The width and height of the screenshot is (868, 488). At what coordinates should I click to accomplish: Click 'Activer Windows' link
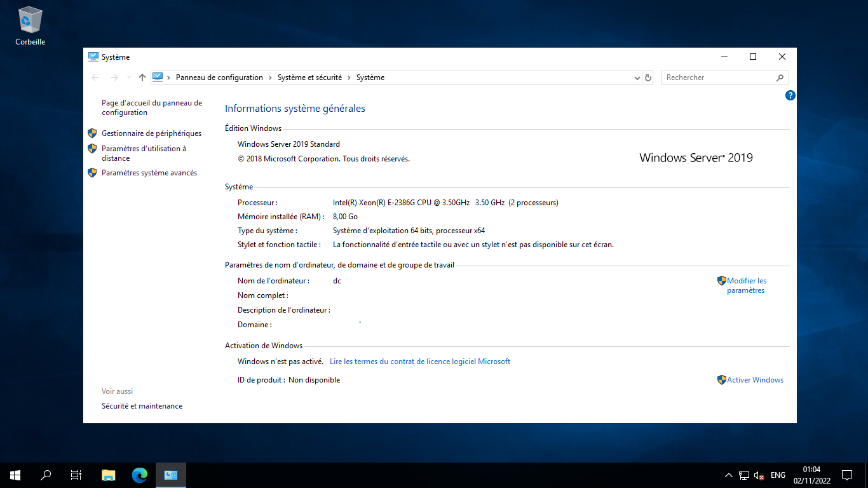pyautogui.click(x=755, y=380)
